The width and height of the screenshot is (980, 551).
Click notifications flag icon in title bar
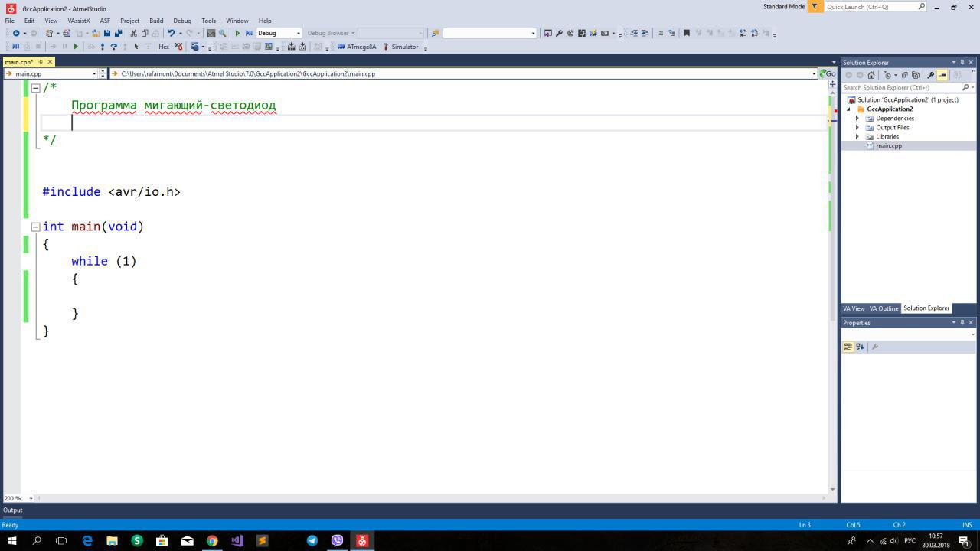[815, 6]
